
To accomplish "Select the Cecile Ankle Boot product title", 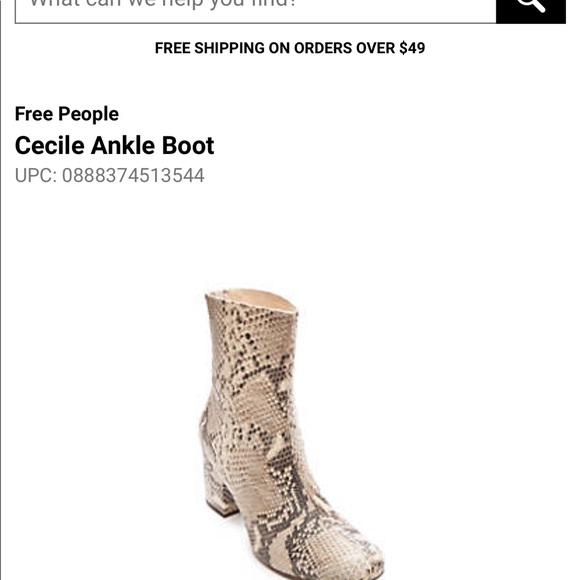I will 114,145.
